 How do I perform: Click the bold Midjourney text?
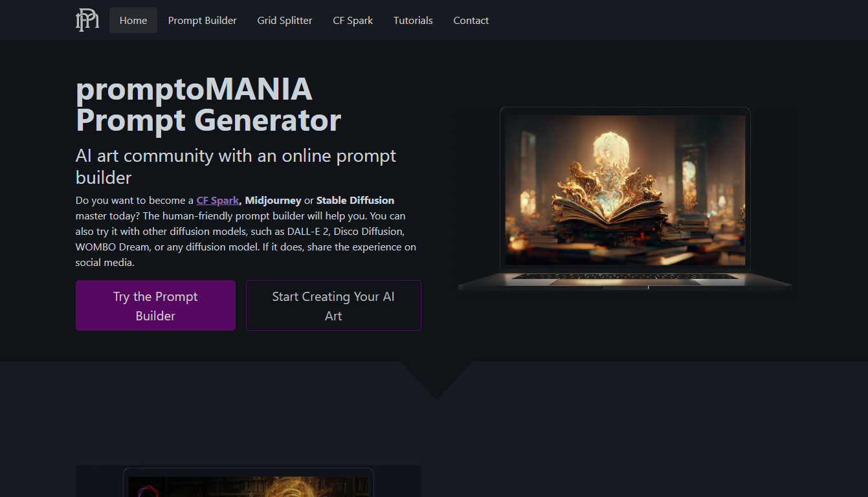click(273, 200)
